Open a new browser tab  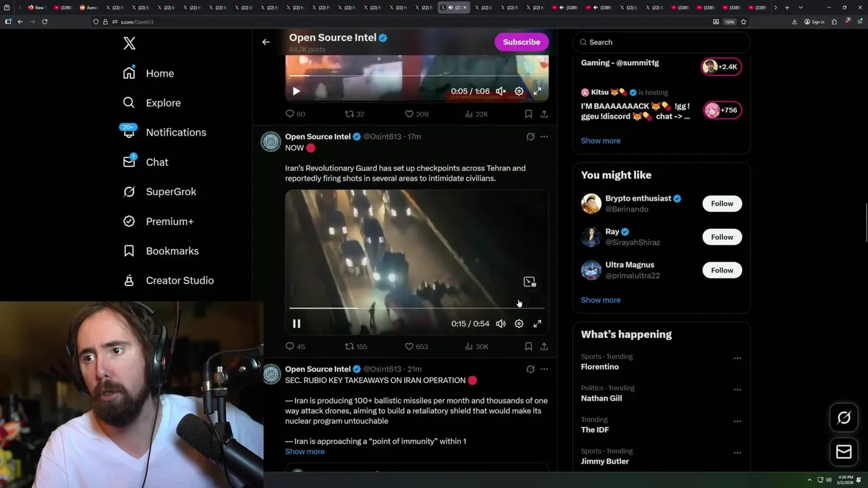tap(787, 7)
